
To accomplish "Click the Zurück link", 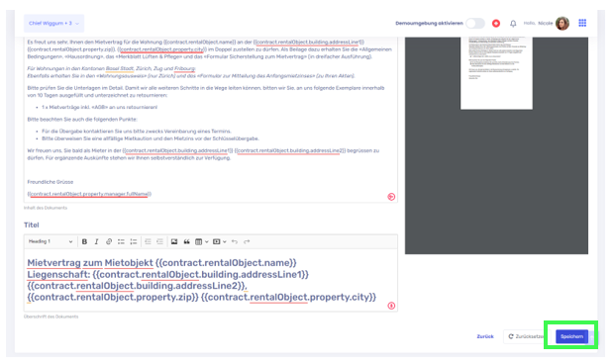I will click(x=485, y=336).
